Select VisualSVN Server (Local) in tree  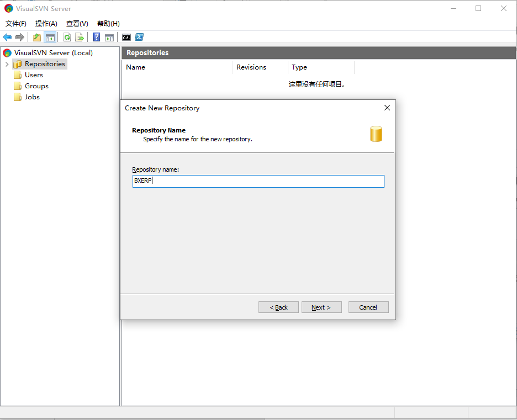coord(54,52)
